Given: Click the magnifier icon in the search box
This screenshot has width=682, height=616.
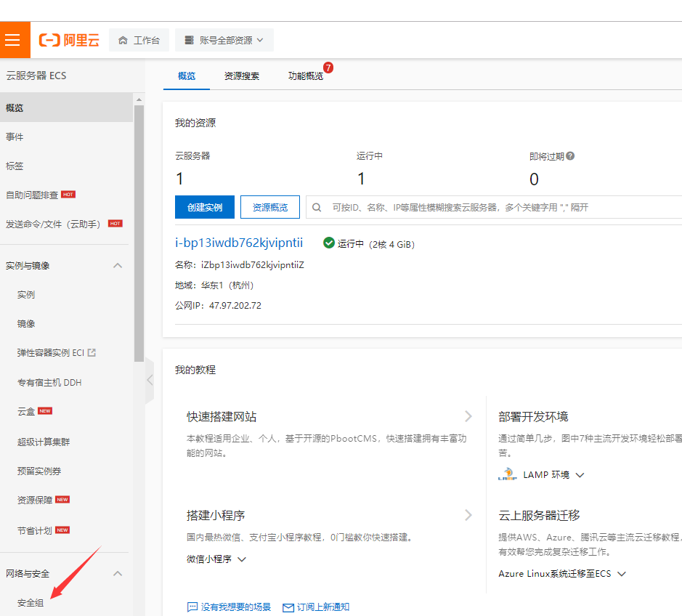Looking at the screenshot, I should 317,208.
